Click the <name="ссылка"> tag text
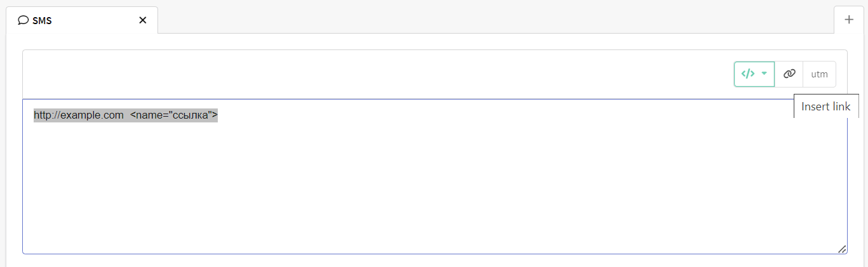The width and height of the screenshot is (868, 267). (x=174, y=115)
